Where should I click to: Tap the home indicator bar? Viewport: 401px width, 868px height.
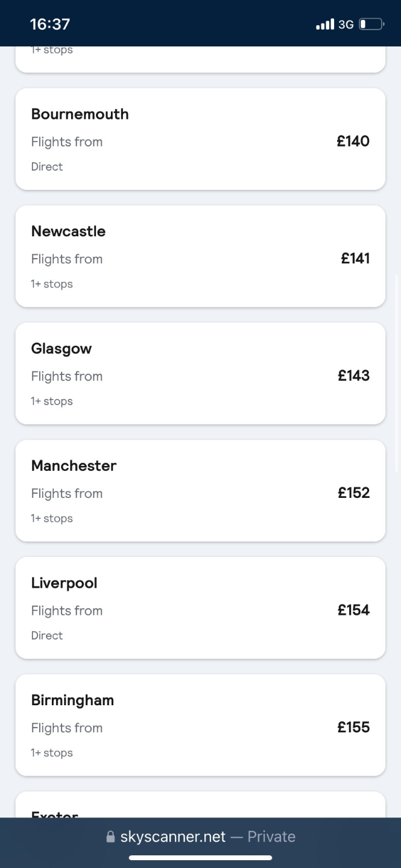[x=200, y=858]
